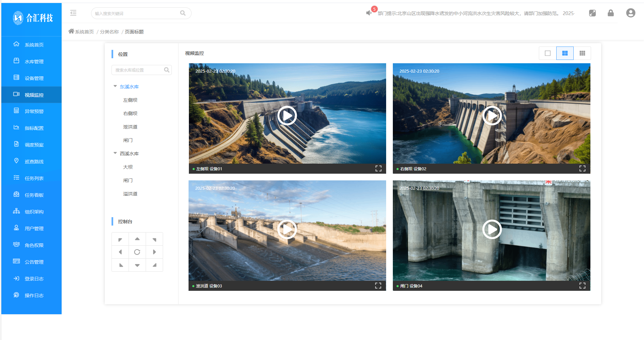Switch to nine-grid video layout
Image resolution: width=644 pixels, height=340 pixels.
(x=582, y=53)
